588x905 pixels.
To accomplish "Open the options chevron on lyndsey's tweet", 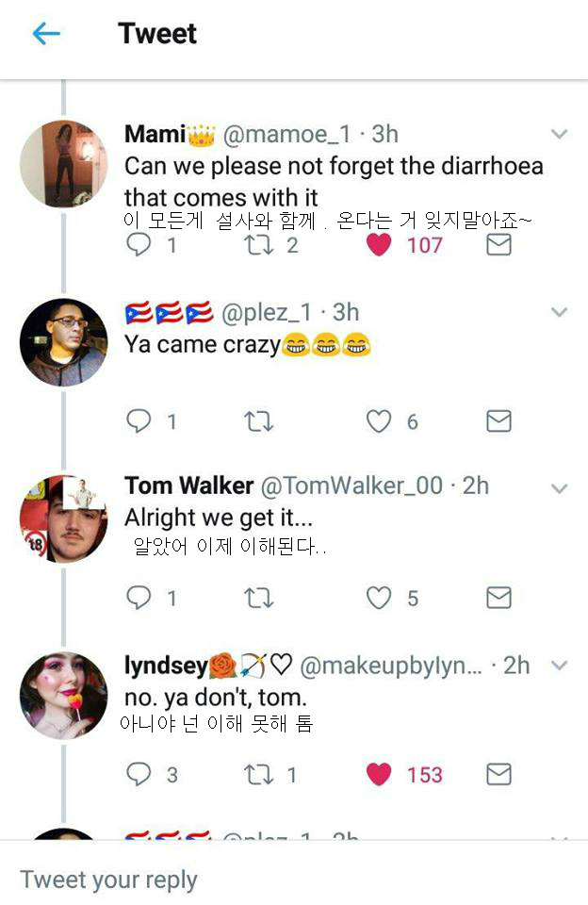I will coord(560,666).
